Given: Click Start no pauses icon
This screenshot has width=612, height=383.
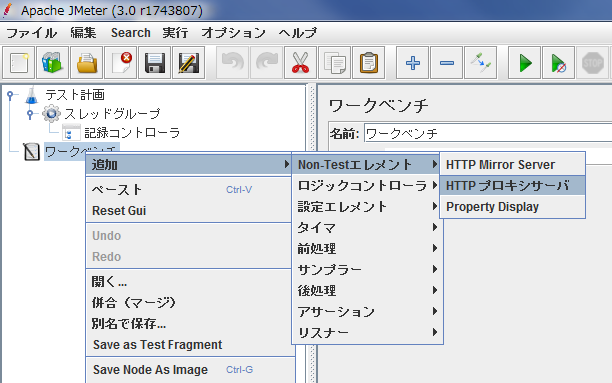Looking at the screenshot, I should pyautogui.click(x=559, y=63).
